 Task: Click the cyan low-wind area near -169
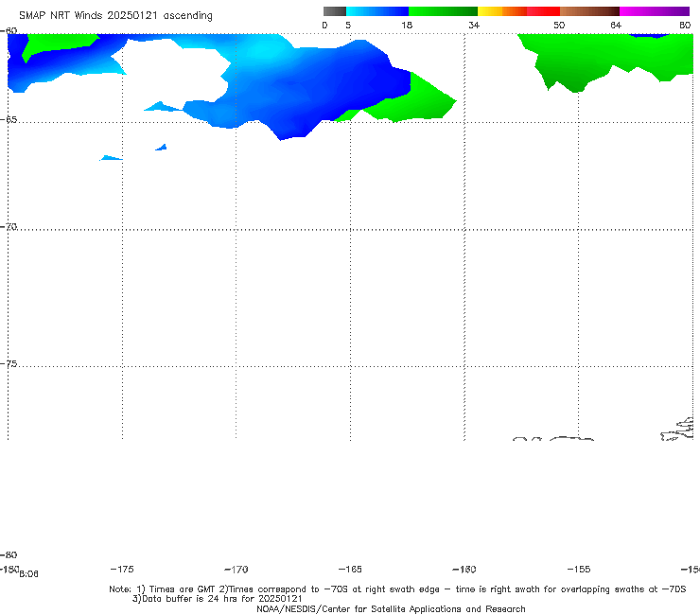(x=263, y=50)
